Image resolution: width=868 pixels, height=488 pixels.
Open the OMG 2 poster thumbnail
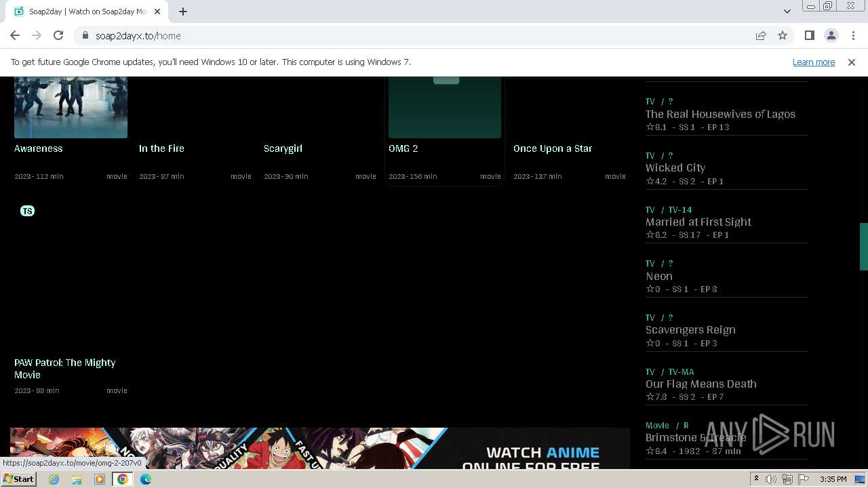[x=445, y=107]
